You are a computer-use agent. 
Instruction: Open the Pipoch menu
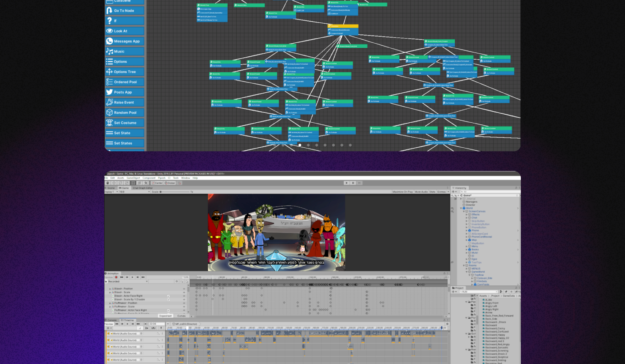click(x=161, y=178)
